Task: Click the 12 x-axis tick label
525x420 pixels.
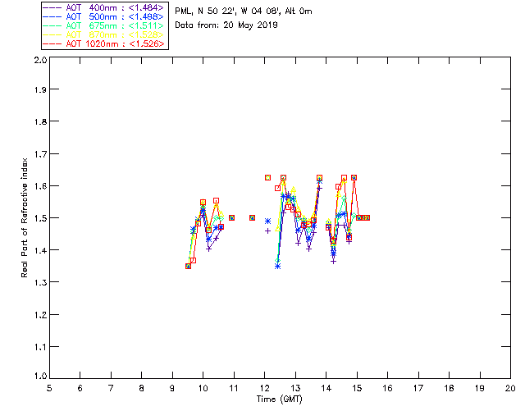Action: point(264,388)
